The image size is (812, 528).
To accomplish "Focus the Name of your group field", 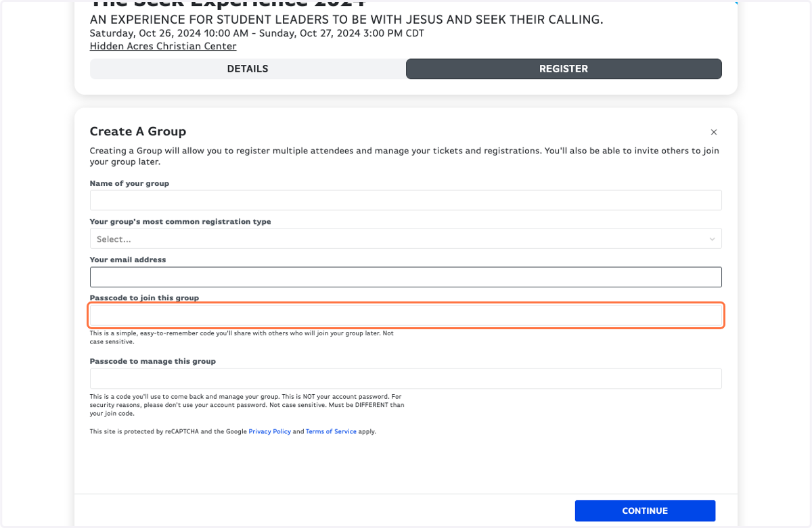I will coord(406,200).
